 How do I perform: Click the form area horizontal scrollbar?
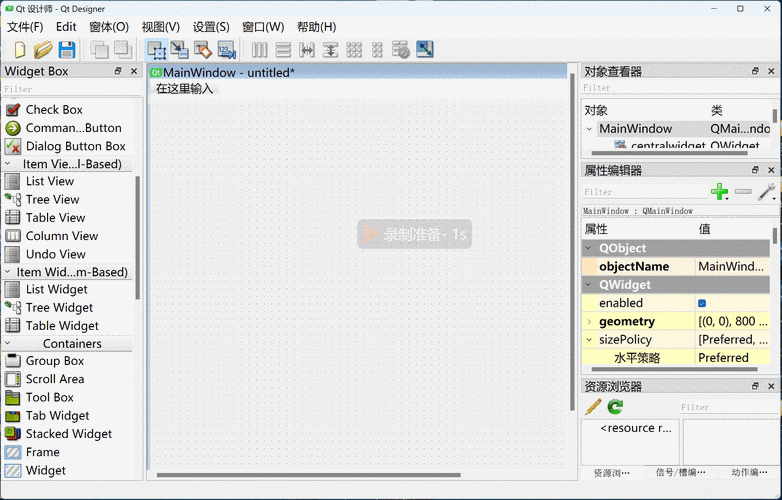(308, 475)
